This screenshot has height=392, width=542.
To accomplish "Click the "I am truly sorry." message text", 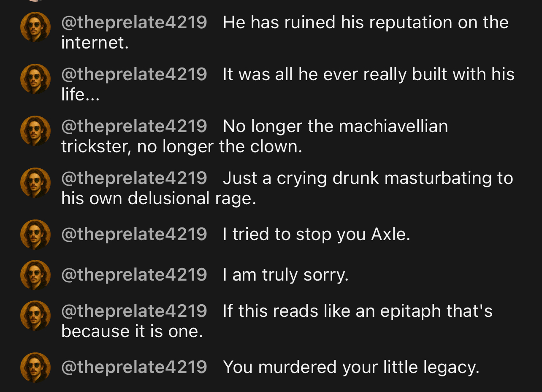I will click(286, 275).
